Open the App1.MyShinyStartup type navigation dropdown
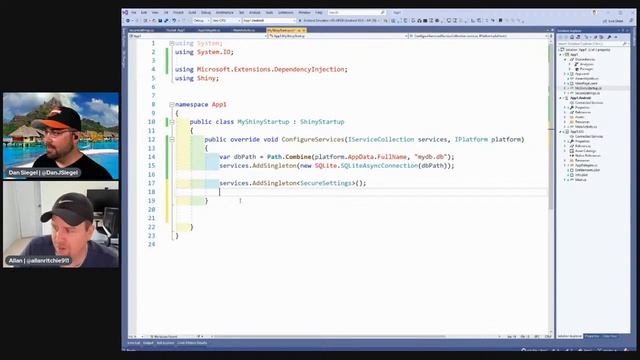640x360 pixels. pos(338,36)
